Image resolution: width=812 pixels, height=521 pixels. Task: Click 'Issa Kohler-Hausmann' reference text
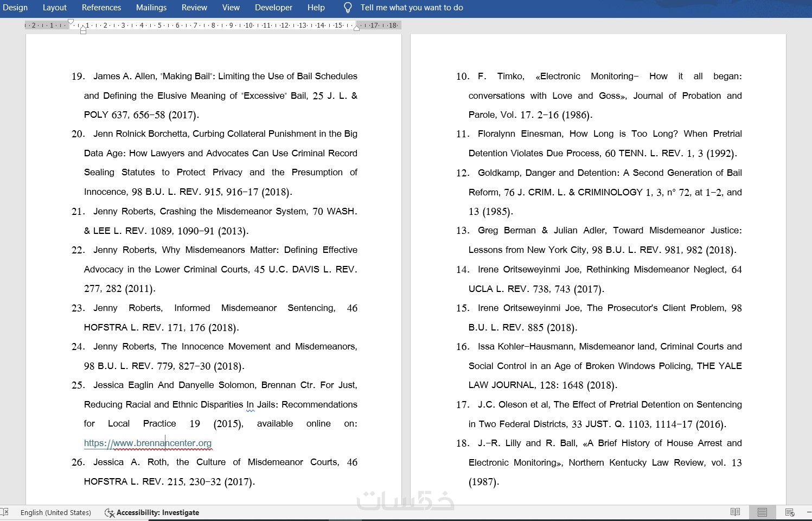tap(526, 346)
